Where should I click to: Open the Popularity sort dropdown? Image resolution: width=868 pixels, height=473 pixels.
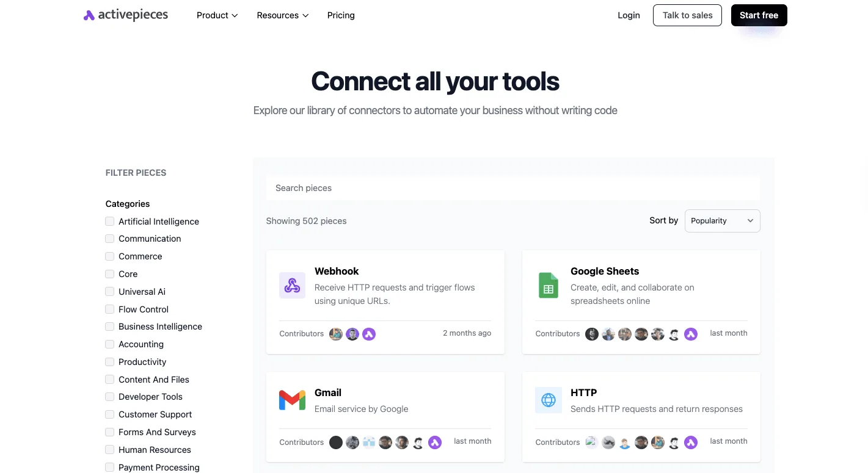(x=722, y=221)
